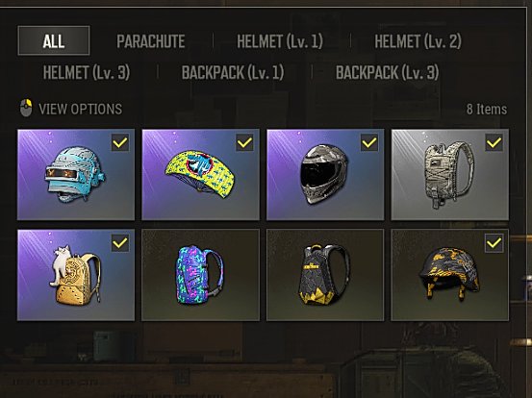Choose the purple neon patterned backpack
Screen dimensions: 532x398
(200, 275)
